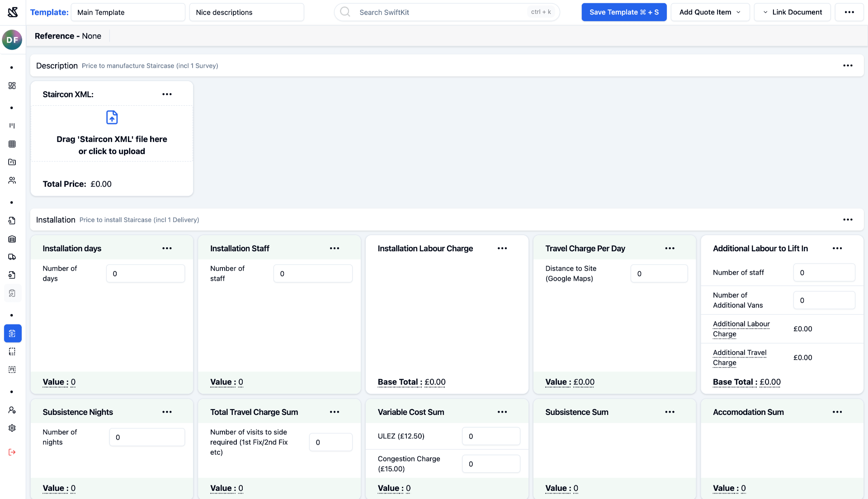Expand the Link Document dropdown

click(x=792, y=12)
